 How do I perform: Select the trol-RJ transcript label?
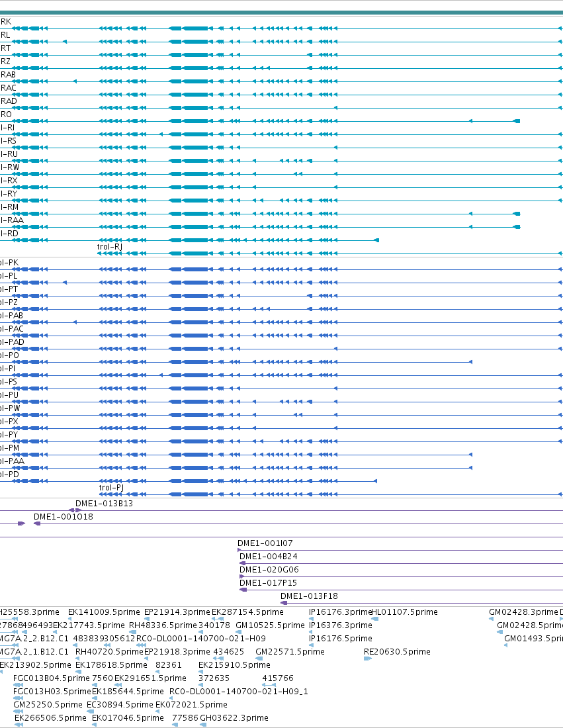[x=110, y=247]
